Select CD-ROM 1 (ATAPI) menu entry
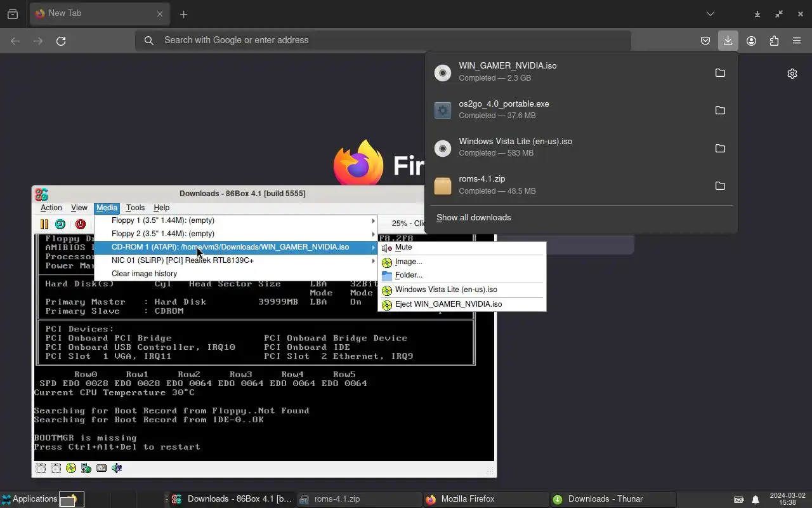This screenshot has height=508, width=812. click(236, 247)
